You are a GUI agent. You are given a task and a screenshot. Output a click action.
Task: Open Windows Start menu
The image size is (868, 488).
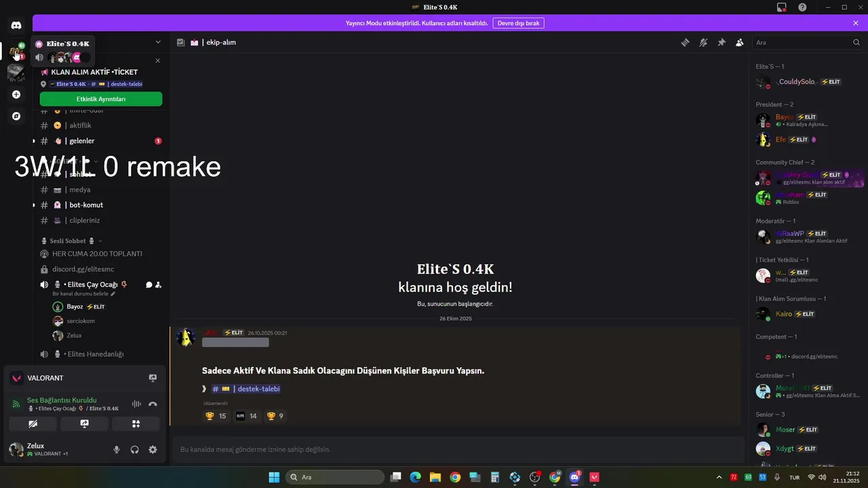point(274,477)
